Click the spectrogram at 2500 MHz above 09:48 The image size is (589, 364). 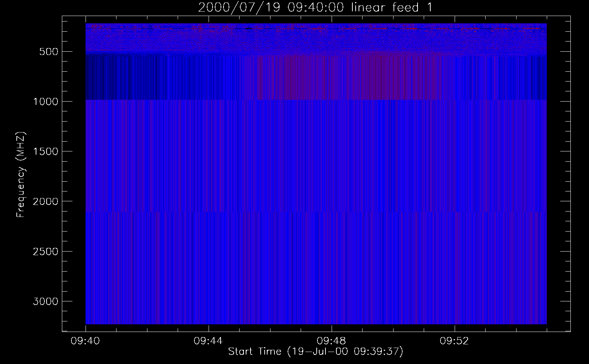click(332, 251)
